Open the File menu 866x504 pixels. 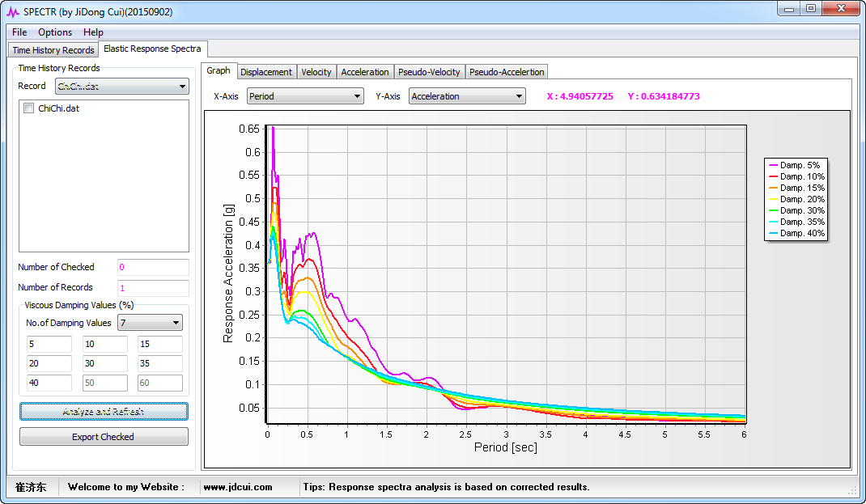[19, 32]
